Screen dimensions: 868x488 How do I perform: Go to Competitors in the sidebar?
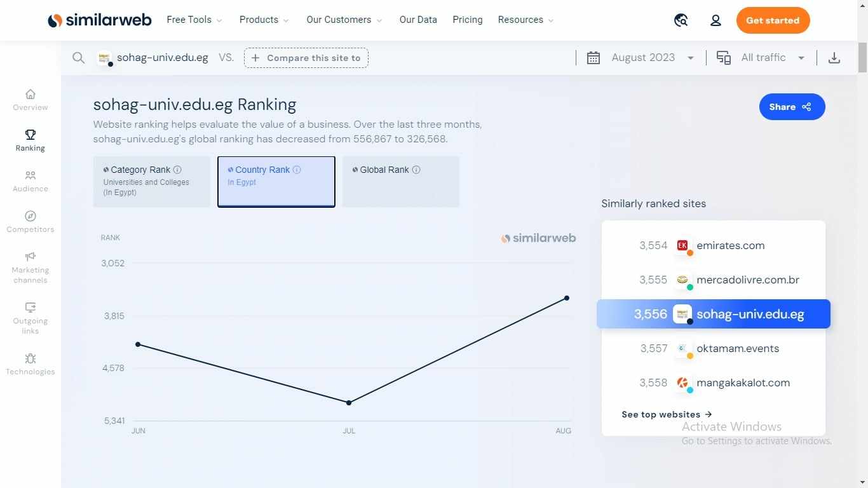tap(31, 222)
